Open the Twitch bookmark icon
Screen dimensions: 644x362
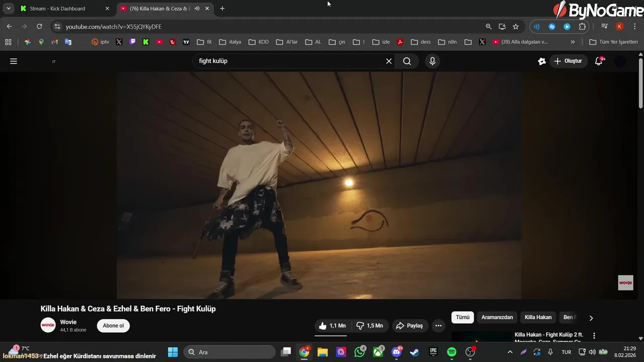[132, 42]
